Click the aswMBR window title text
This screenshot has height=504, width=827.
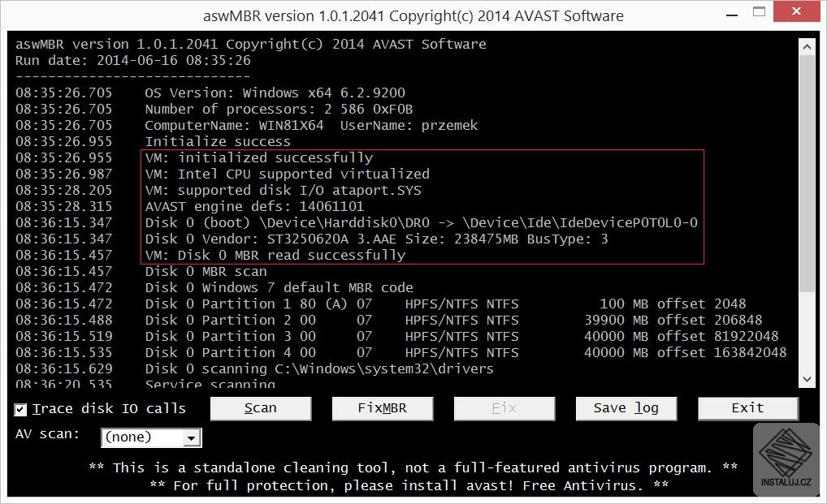[x=413, y=15]
